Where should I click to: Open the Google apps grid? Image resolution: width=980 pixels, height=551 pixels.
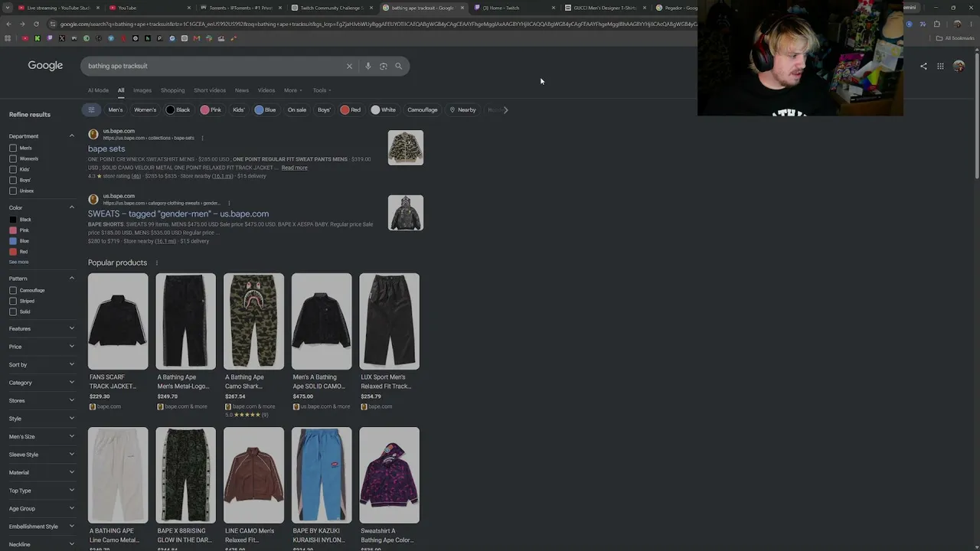[940, 67]
